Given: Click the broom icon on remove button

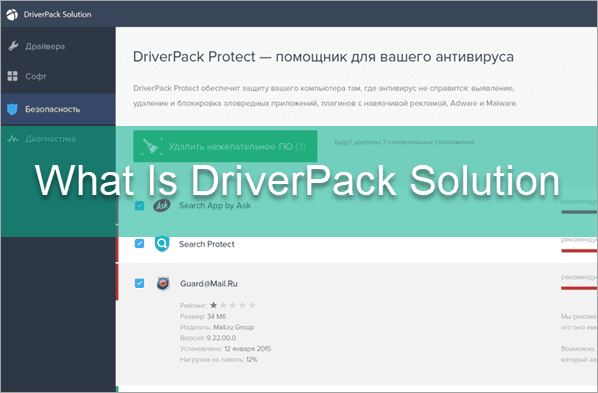Looking at the screenshot, I should (151, 146).
